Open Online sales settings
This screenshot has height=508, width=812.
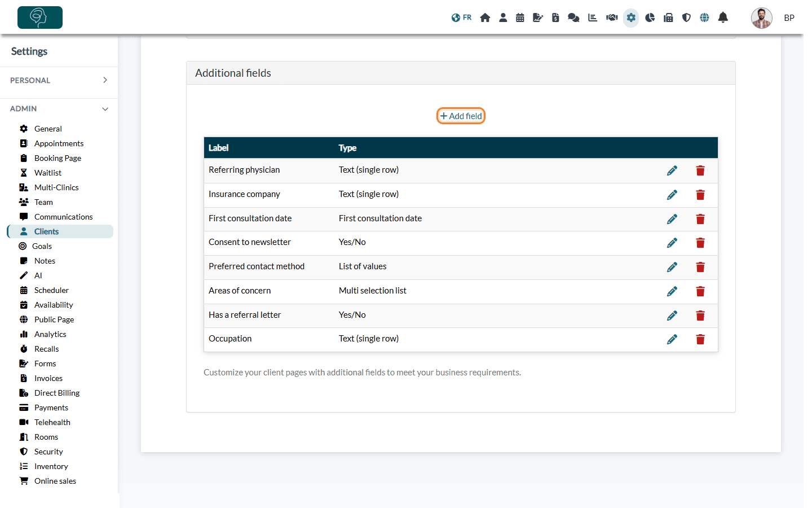tap(55, 481)
